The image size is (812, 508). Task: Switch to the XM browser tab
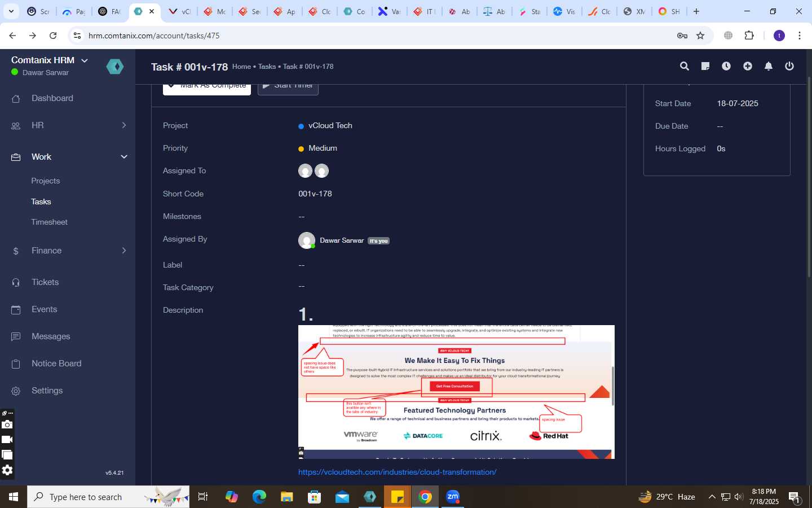coord(634,11)
